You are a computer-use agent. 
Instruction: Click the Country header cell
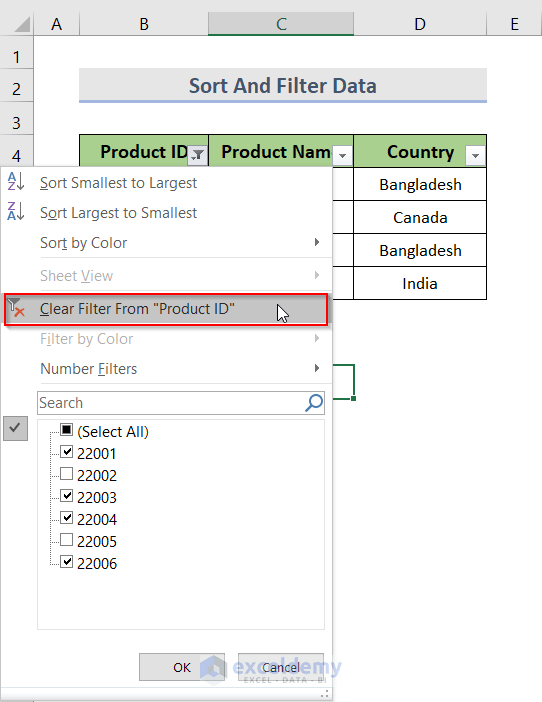(x=420, y=151)
